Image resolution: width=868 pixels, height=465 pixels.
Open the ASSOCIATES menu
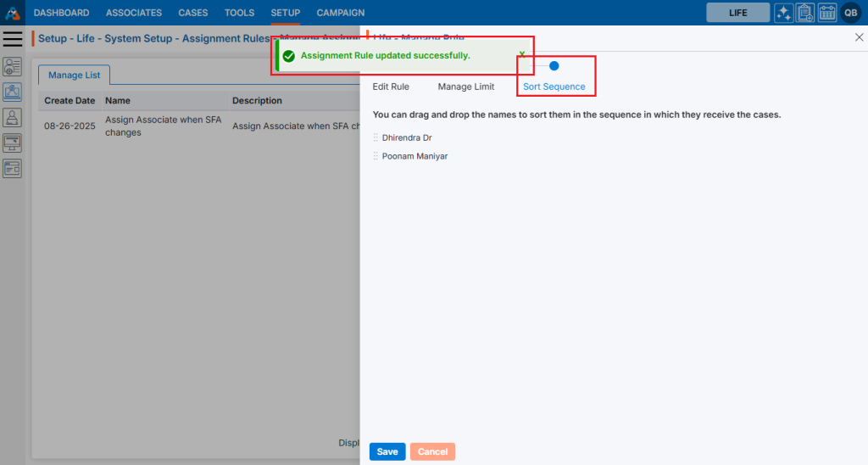click(134, 13)
